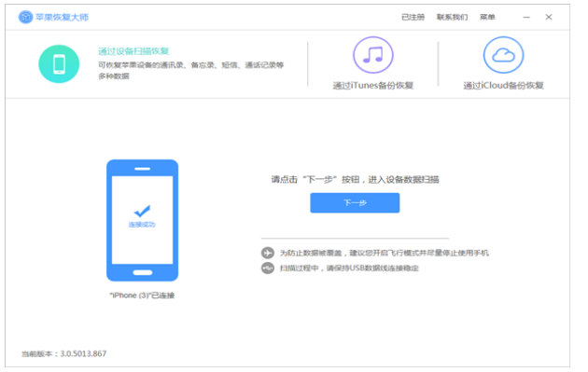Viewport: 588px width, 372px height.
Task: Click the "iPhone (3)"已连接 label
Action: click(x=142, y=296)
